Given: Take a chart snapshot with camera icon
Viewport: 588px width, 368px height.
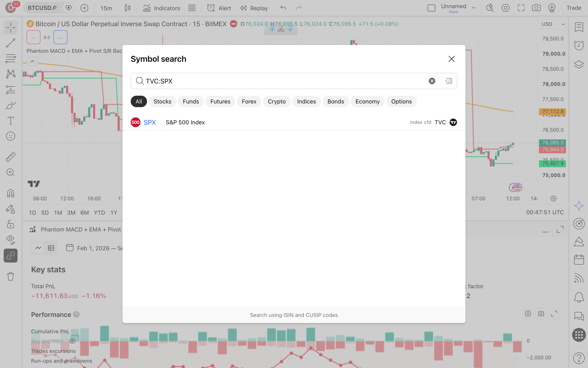Looking at the screenshot, I should coord(536,8).
